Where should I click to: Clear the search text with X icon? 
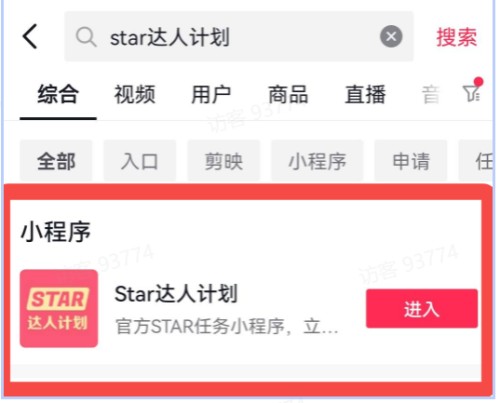(x=391, y=36)
